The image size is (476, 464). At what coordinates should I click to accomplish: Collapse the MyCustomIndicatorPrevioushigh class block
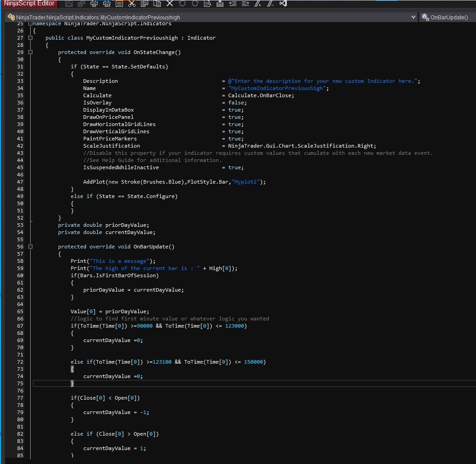click(x=30, y=38)
